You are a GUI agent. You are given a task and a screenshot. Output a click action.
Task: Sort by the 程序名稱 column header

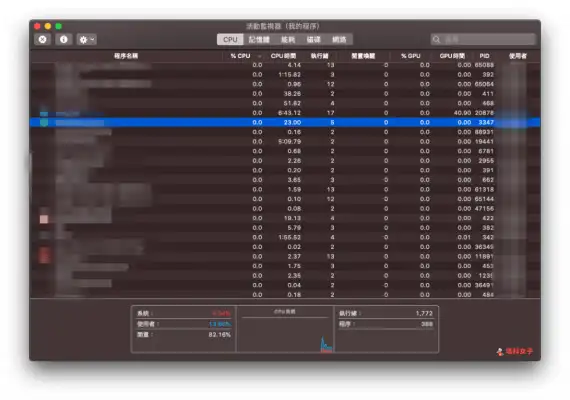(126, 56)
